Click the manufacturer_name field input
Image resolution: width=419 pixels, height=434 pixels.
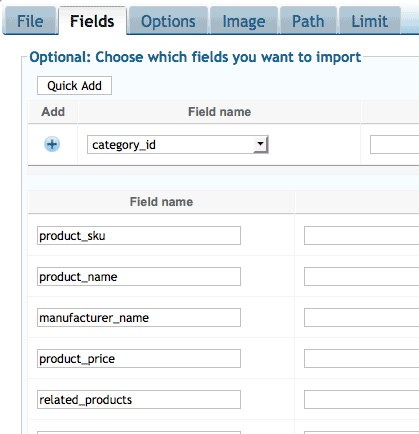[x=139, y=318]
